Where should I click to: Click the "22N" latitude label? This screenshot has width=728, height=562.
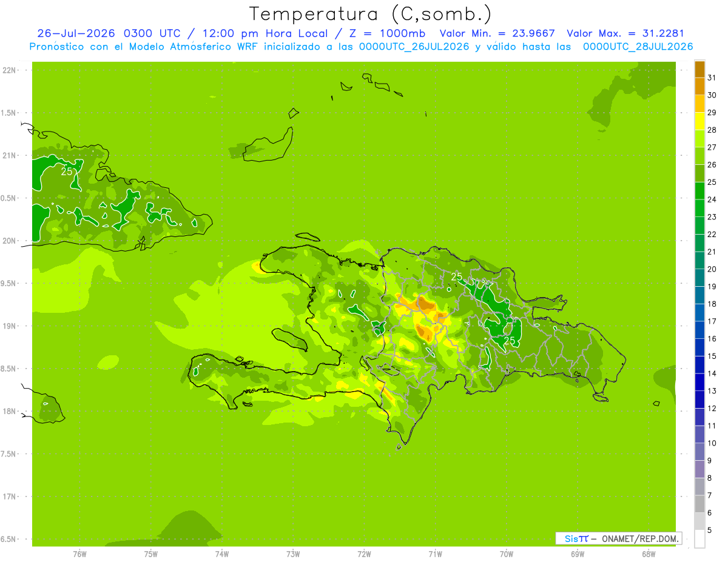coord(10,70)
